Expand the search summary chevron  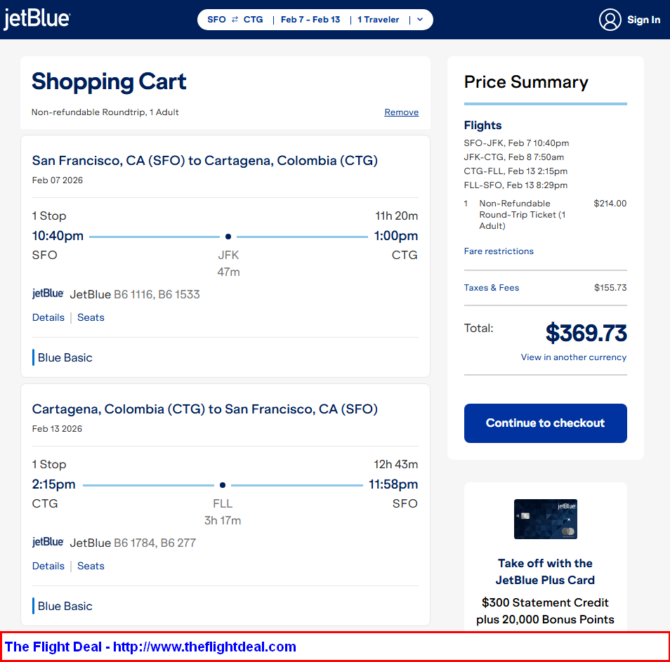419,20
